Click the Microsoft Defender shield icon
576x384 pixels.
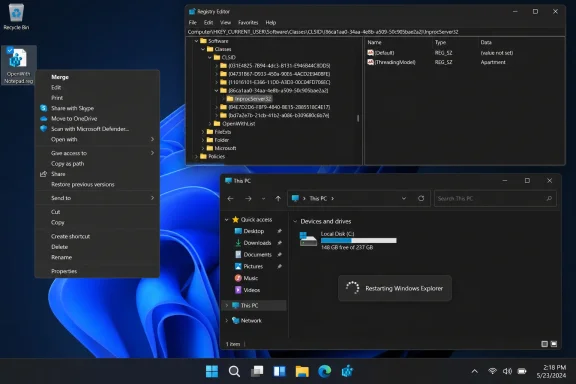pos(43,129)
